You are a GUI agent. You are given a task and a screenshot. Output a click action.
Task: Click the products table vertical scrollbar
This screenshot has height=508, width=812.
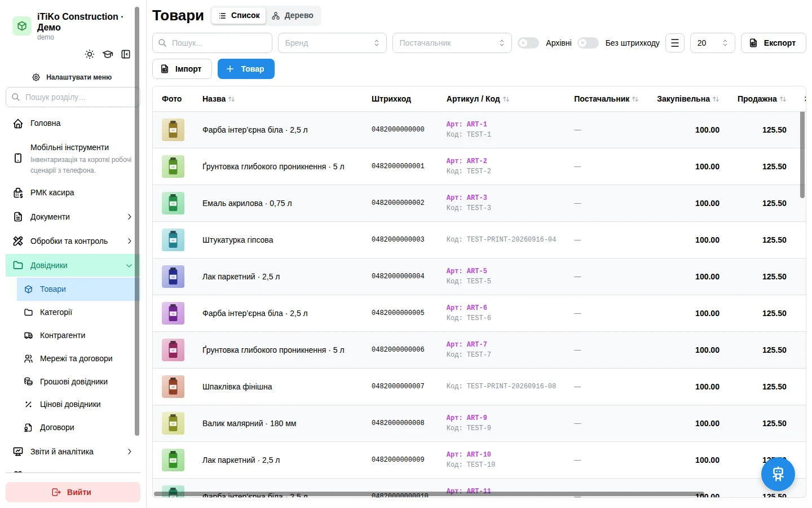tap(802, 155)
